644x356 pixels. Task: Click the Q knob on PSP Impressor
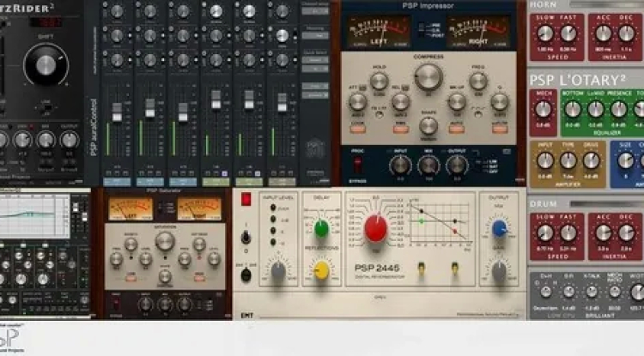tap(500, 102)
